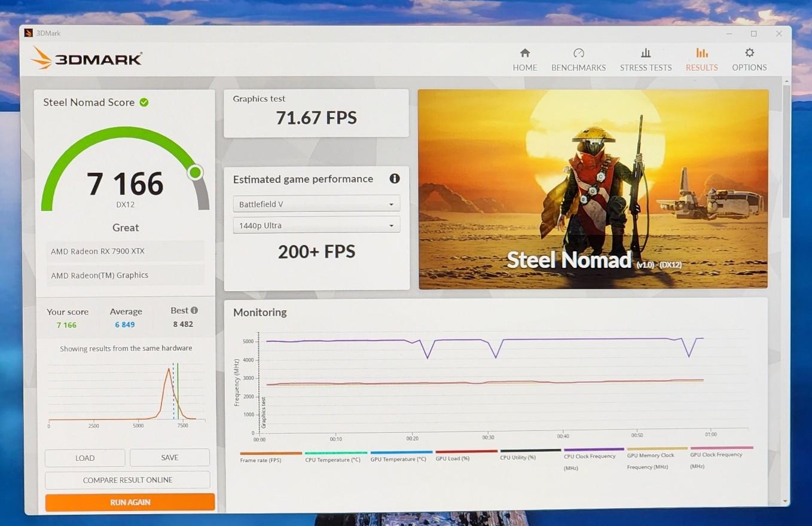Click the orange RUN AGAIN button
The image size is (812, 526).
pos(130,503)
